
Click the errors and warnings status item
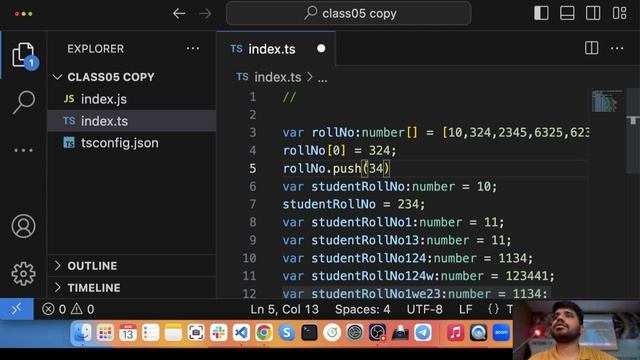click(68, 309)
